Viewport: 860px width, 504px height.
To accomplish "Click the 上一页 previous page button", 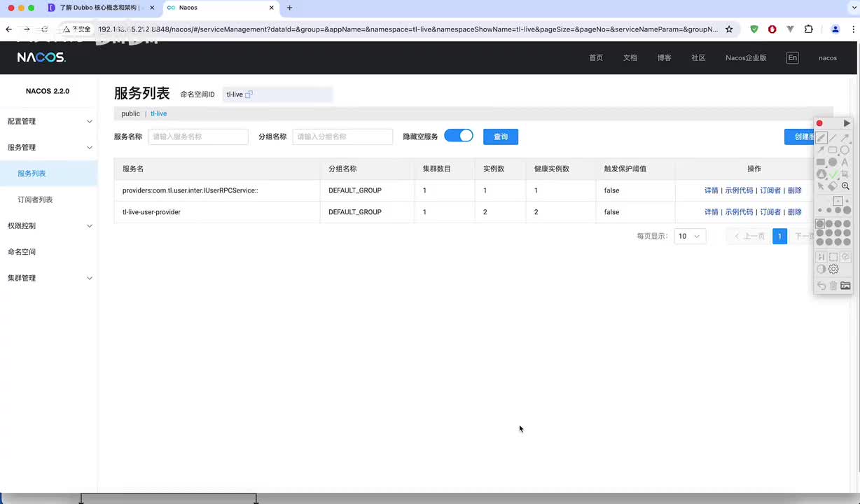I will pyautogui.click(x=749, y=237).
